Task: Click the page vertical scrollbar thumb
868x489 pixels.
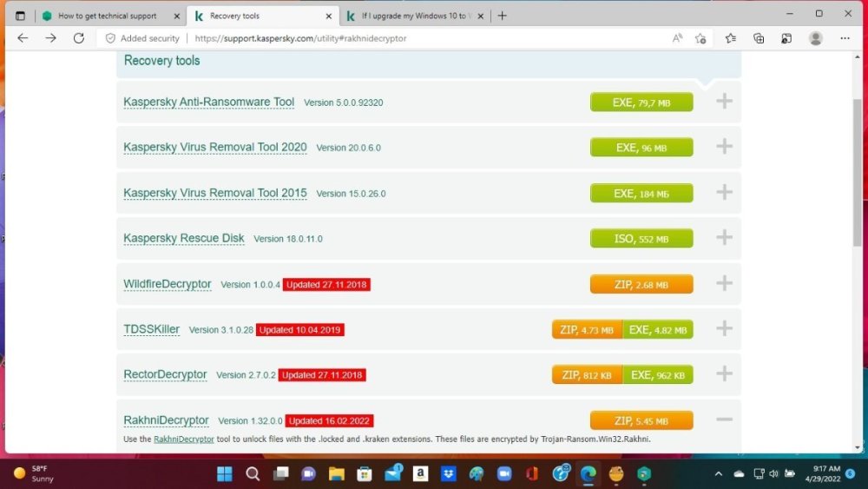Action: 858,173
